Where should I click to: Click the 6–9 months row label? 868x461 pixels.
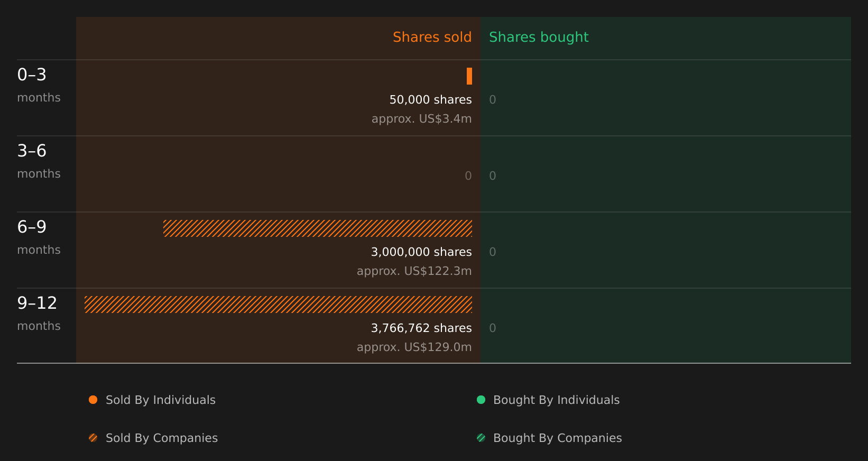tap(39, 237)
